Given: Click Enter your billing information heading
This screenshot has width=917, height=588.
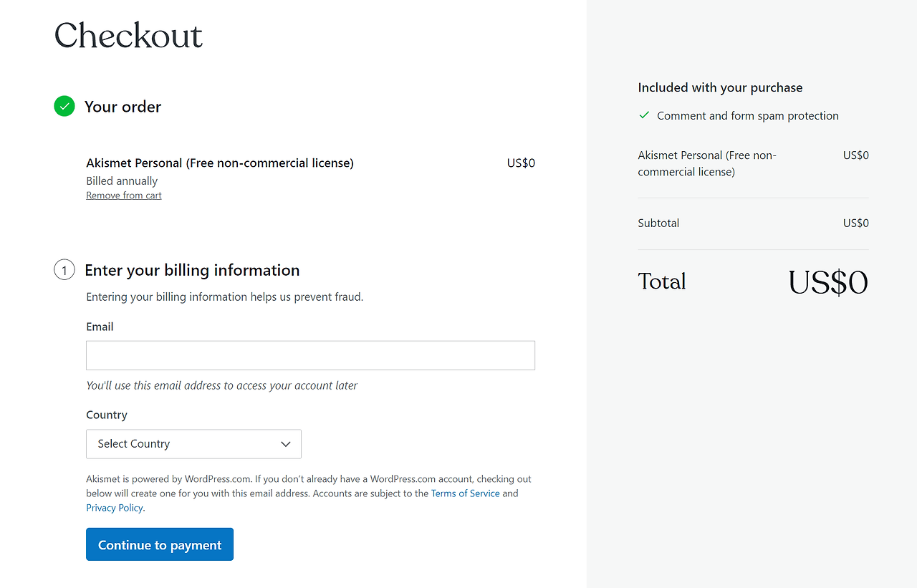Looking at the screenshot, I should [x=192, y=270].
